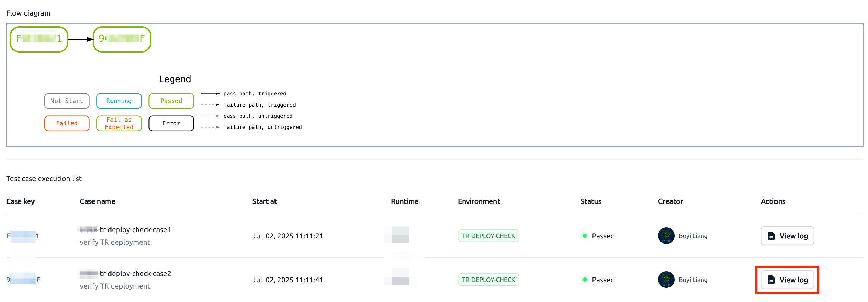Click Boyi Liang avatar in second row
This screenshot has height=302, width=868.
[x=666, y=280]
